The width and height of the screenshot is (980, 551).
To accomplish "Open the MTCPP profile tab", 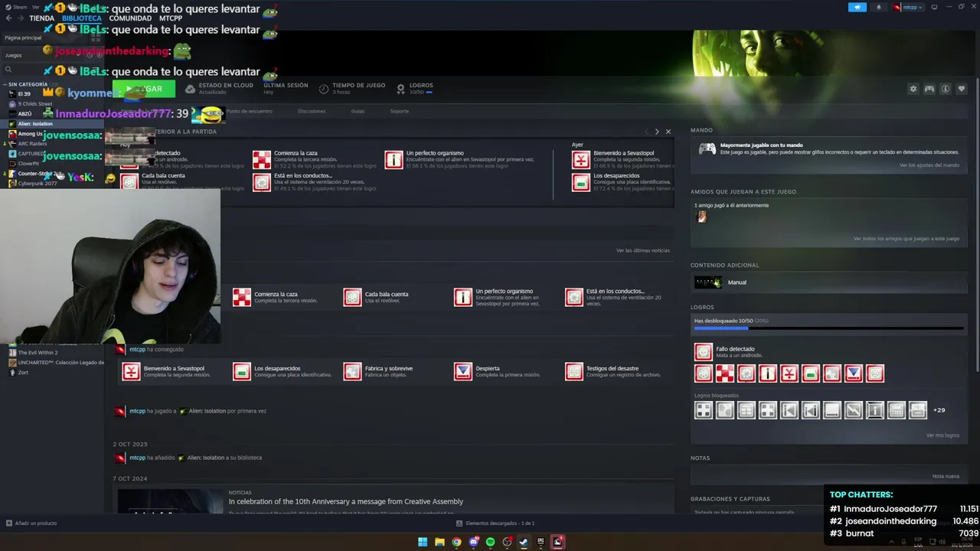I will tap(171, 18).
